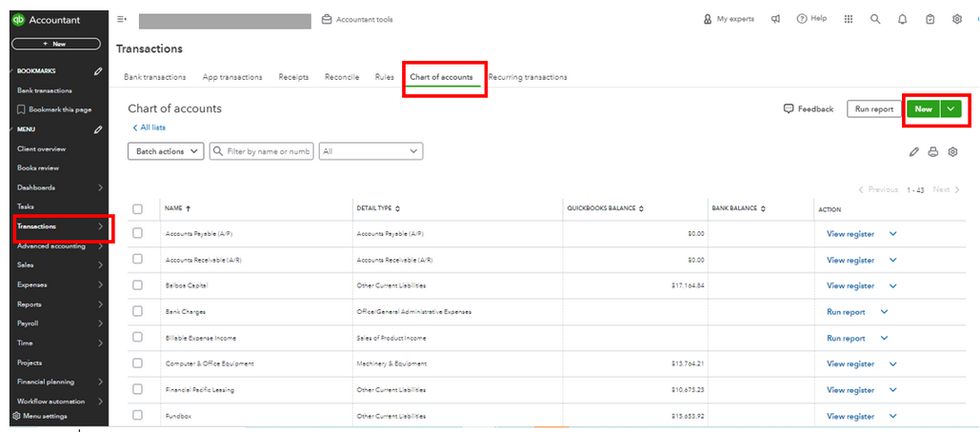Check the Financial Pacific Leasing row checkbox
Image resolution: width=980 pixels, height=432 pixels.
click(x=137, y=389)
